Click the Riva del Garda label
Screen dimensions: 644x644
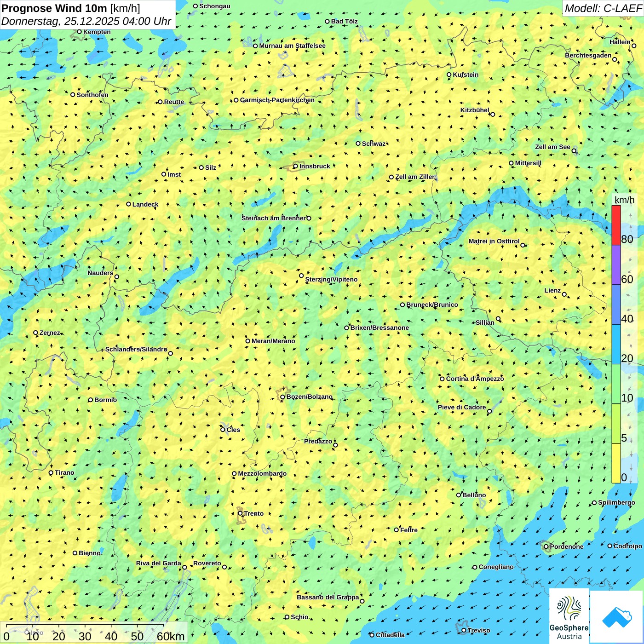(x=159, y=563)
